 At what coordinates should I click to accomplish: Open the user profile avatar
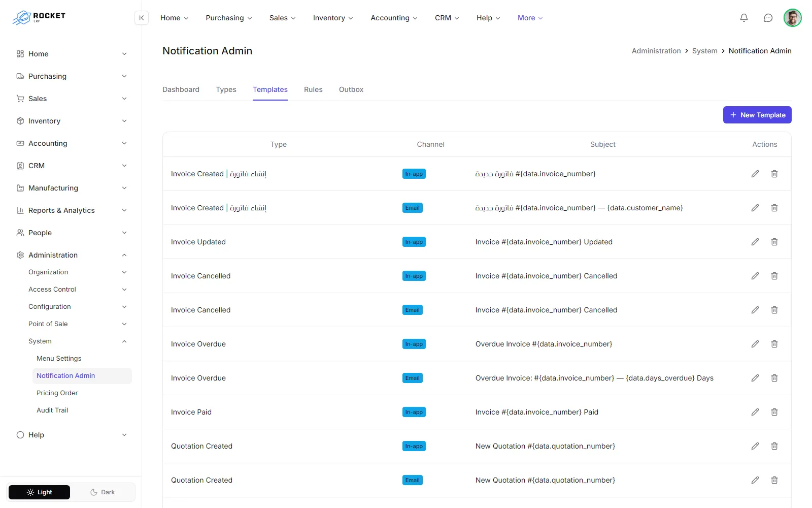click(792, 18)
